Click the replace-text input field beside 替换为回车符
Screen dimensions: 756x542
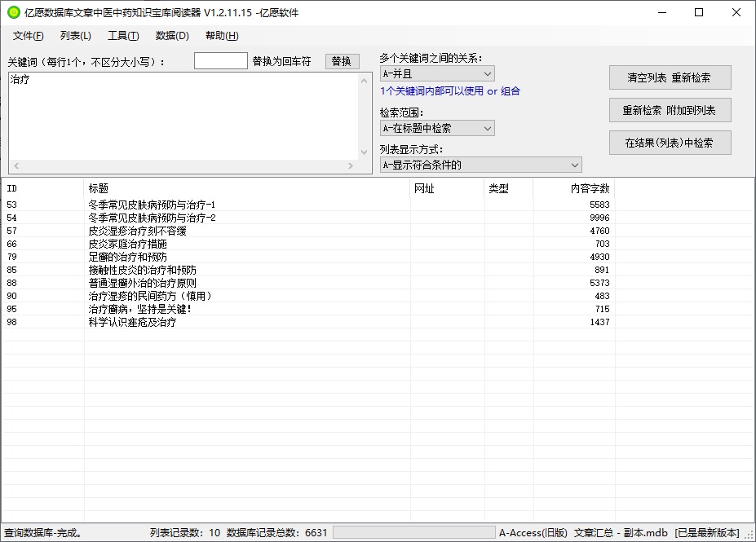220,61
